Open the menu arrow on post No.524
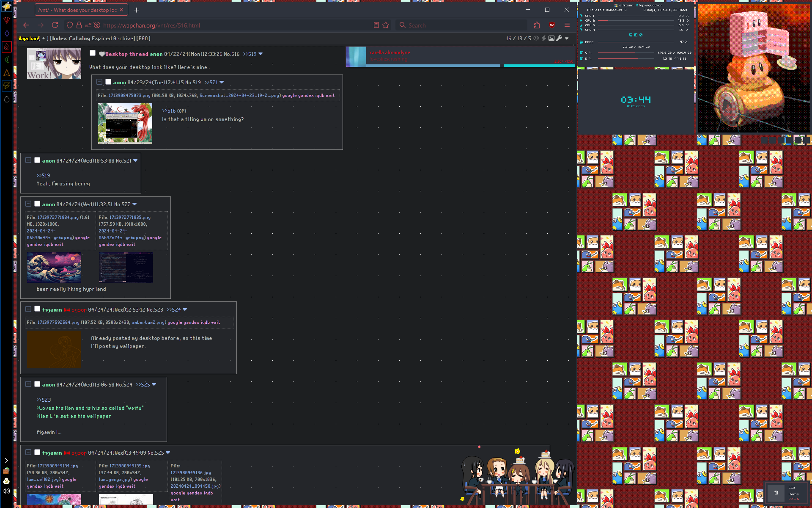The height and width of the screenshot is (508, 812). pos(154,385)
